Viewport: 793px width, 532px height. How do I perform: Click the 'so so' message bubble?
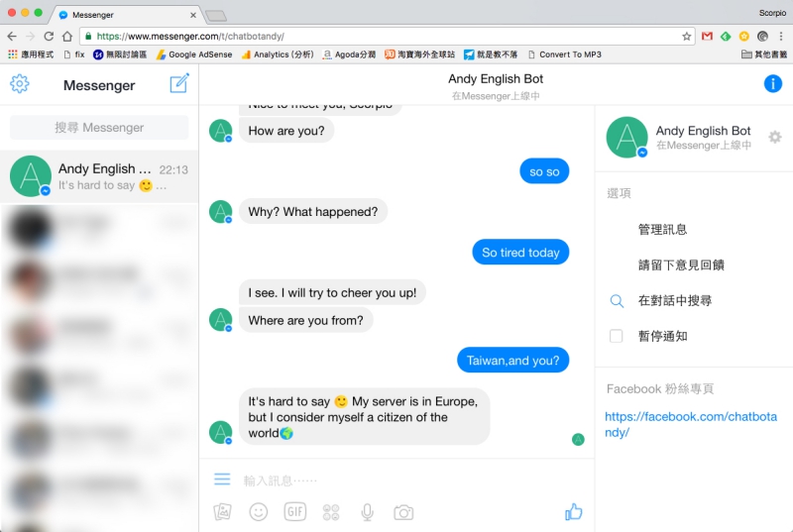(544, 171)
